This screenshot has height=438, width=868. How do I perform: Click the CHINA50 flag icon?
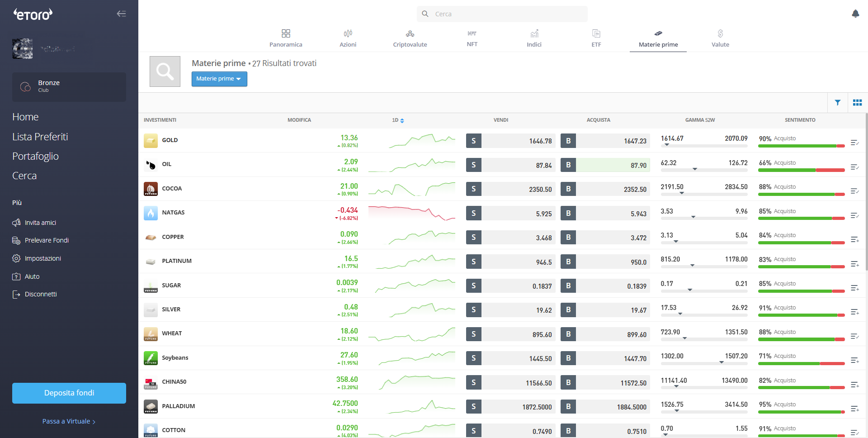click(x=151, y=382)
